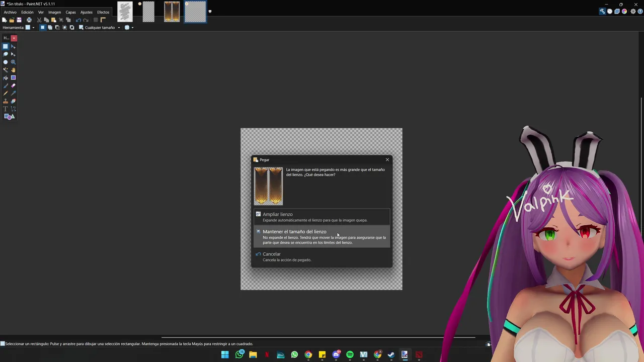Toggle the pixel grid icon
The image size is (644, 362).
96,20
